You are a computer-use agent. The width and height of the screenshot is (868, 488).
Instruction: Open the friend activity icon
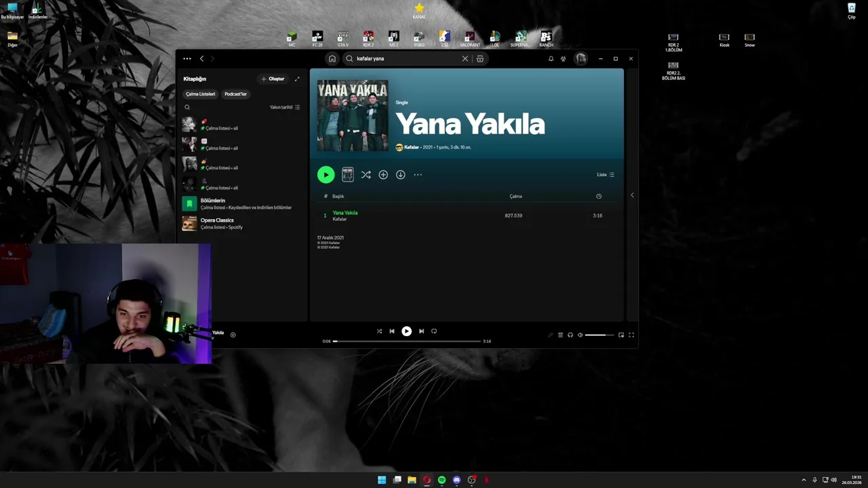[563, 58]
